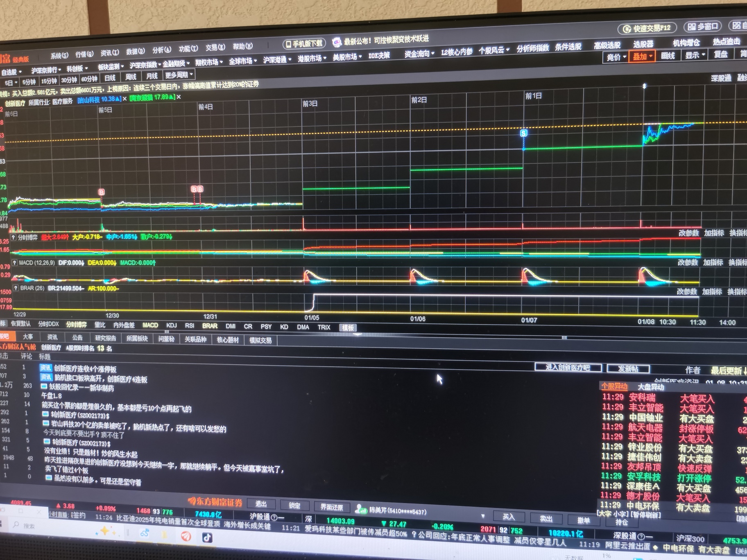Image resolution: width=747 pixels, height=560 pixels.
Task: Click the 锁定 lock button
Action: point(294,506)
